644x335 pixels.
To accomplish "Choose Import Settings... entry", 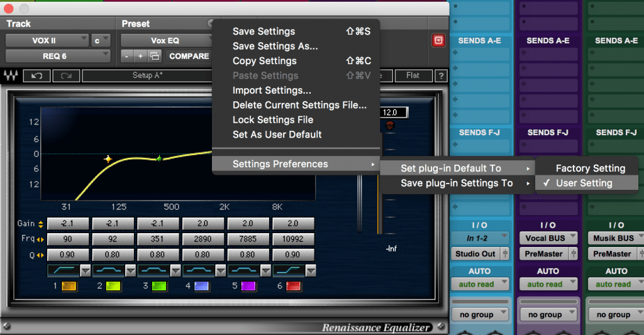I will [x=296, y=91].
